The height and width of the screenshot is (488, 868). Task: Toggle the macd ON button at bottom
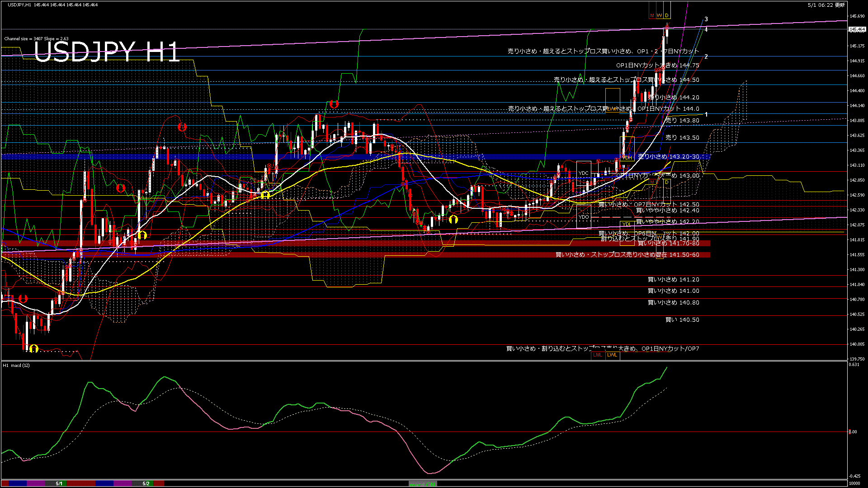(x=423, y=483)
